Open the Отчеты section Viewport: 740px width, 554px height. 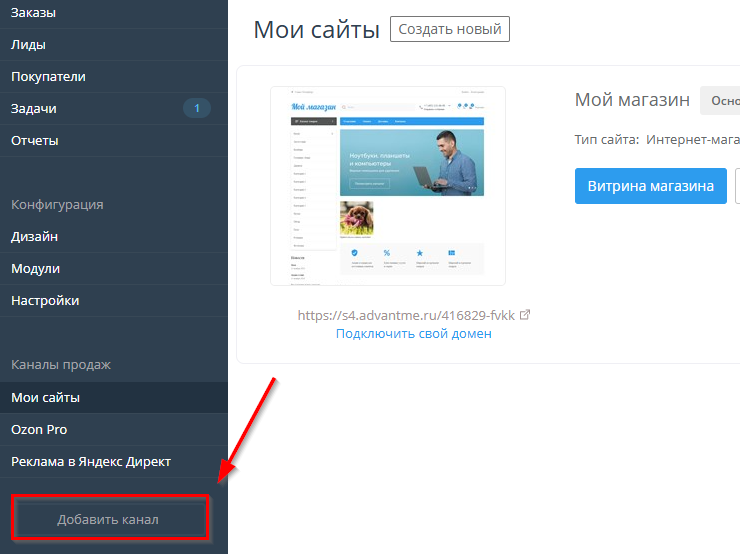tap(35, 141)
